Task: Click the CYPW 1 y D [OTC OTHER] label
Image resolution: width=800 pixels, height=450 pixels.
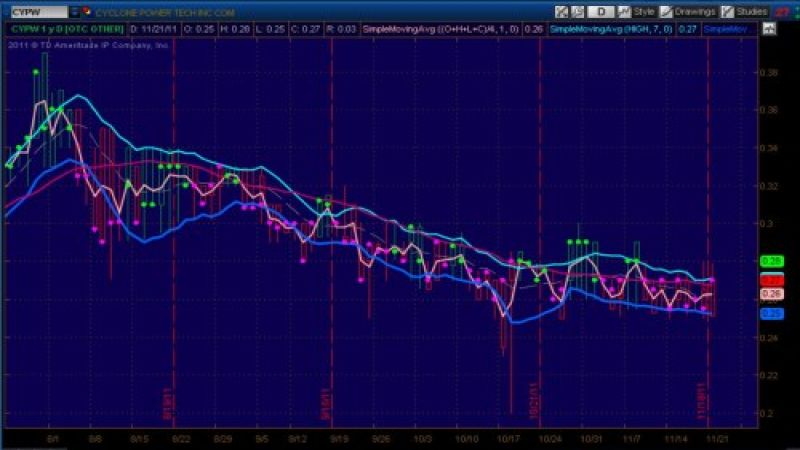Action: click(x=67, y=29)
